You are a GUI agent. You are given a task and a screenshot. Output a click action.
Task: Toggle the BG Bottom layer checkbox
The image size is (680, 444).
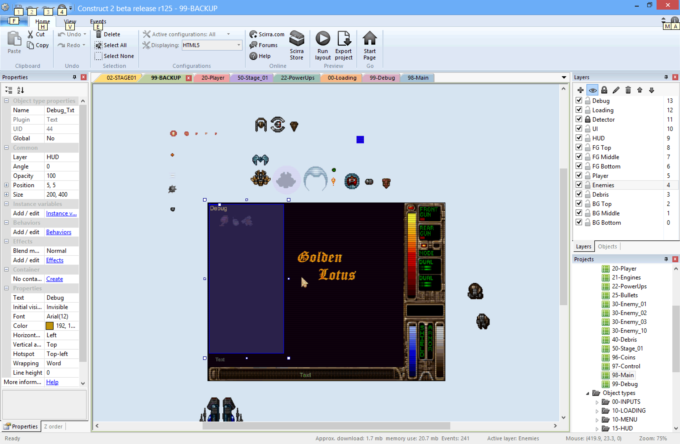coord(579,222)
